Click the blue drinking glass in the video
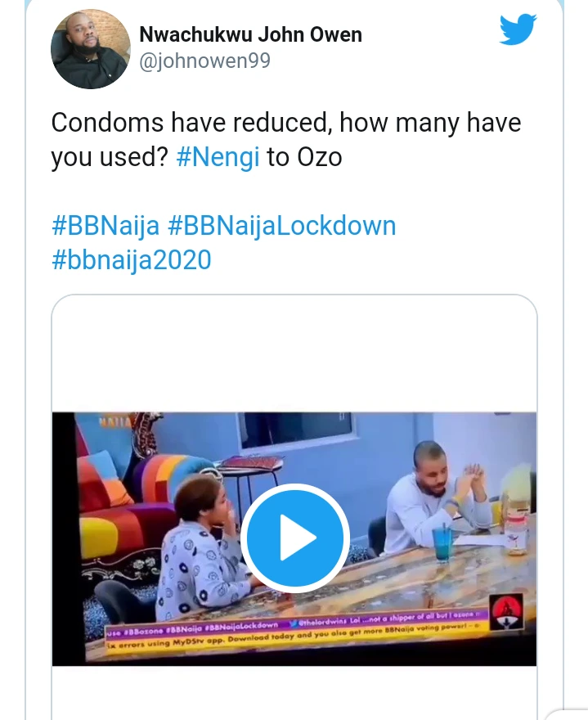This screenshot has width=588, height=720. (x=442, y=543)
